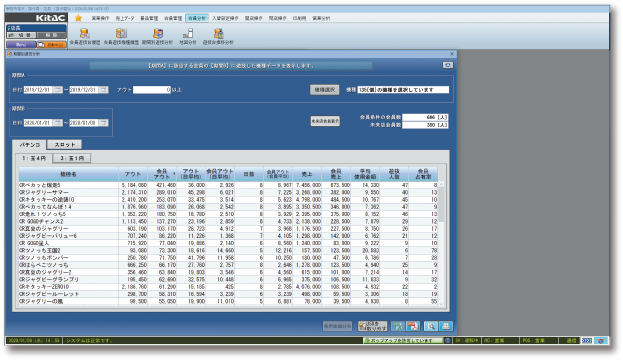
Task: Click the アウト threshold input field
Action: [x=152, y=90]
